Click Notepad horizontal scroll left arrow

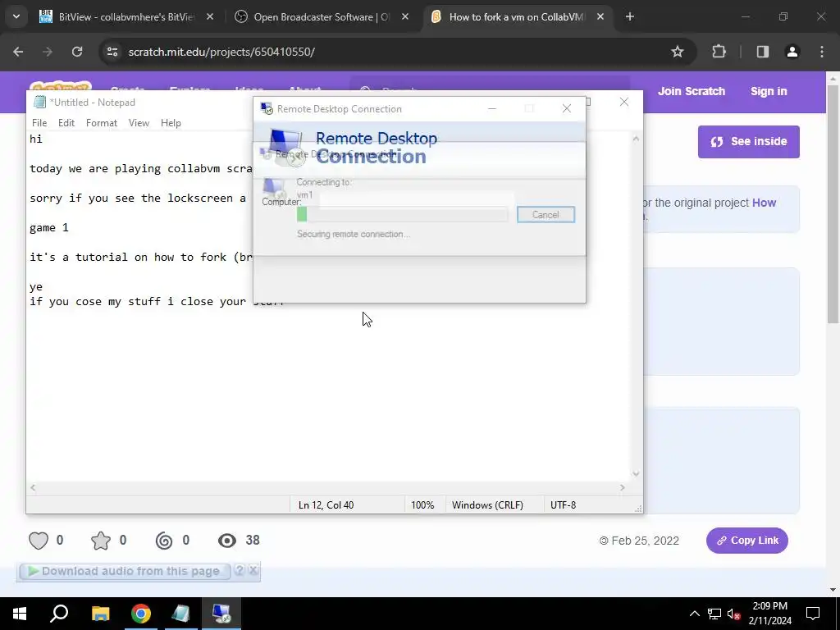33,487
